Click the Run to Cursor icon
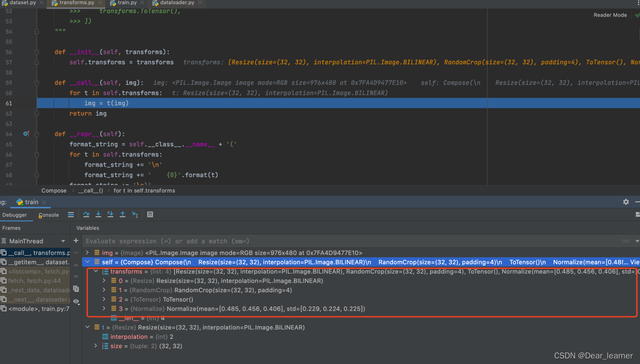The height and width of the screenshot is (364, 640). tap(135, 215)
